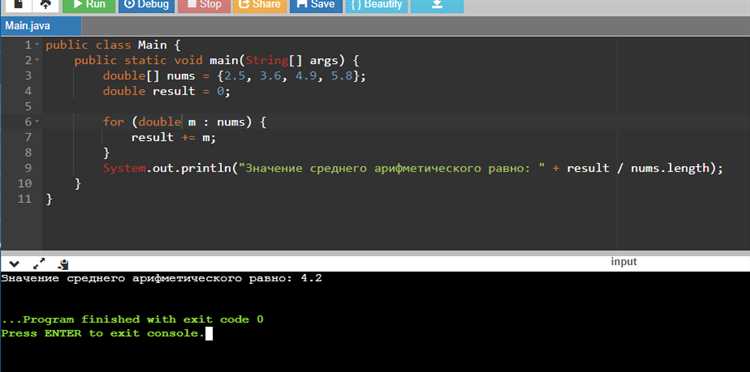The height and width of the screenshot is (372, 750).
Task: Open the Share option
Action: click(260, 5)
